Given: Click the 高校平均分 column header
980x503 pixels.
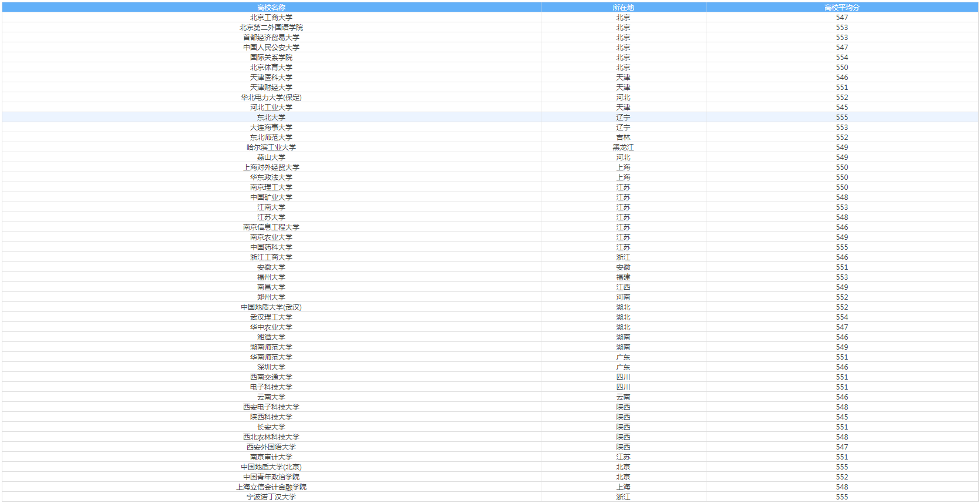Looking at the screenshot, I should point(842,8).
